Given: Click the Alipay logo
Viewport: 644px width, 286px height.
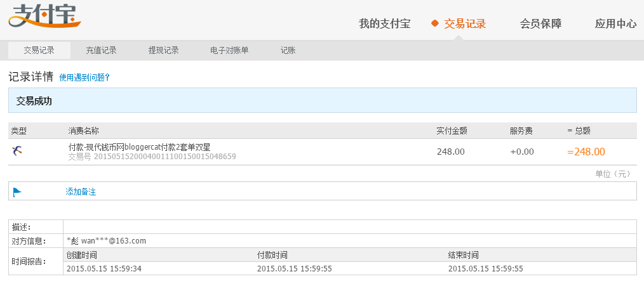Looking at the screenshot, I should (44, 17).
